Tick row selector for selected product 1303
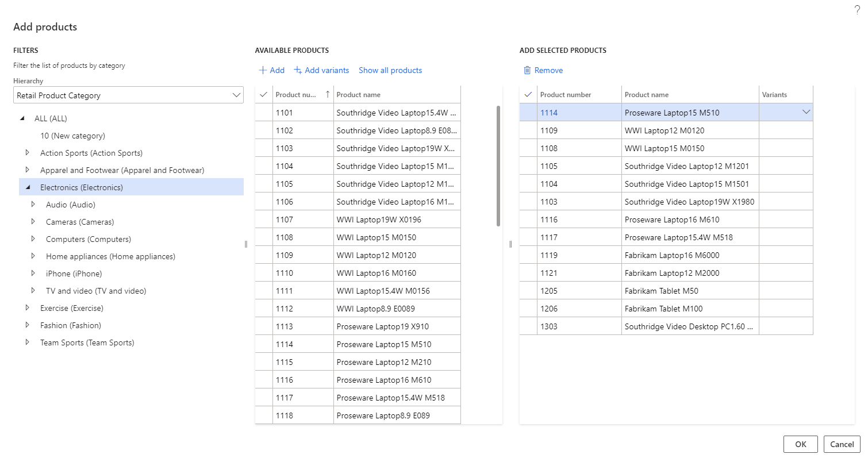Image resolution: width=868 pixels, height=458 pixels. [528, 326]
